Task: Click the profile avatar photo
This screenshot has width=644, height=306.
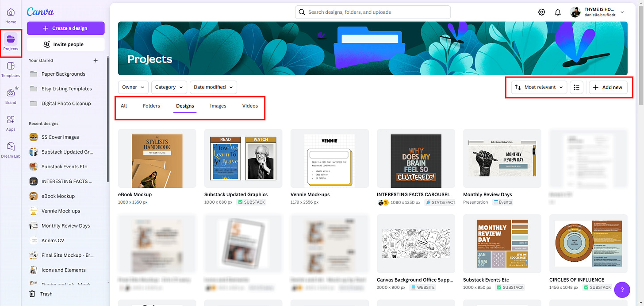Action: pyautogui.click(x=575, y=12)
